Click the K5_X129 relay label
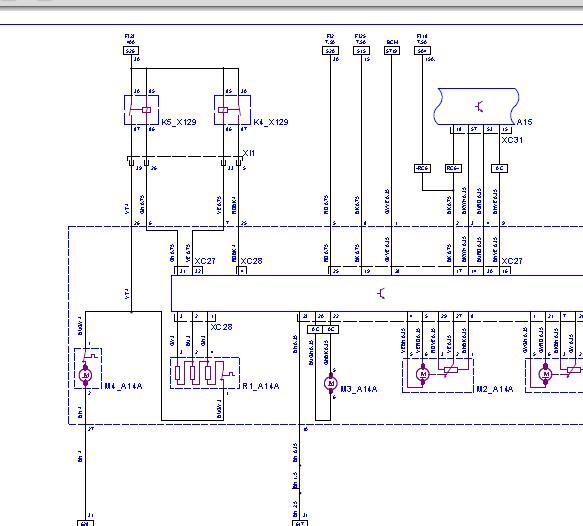This screenshot has height=526, width=583. [178, 122]
